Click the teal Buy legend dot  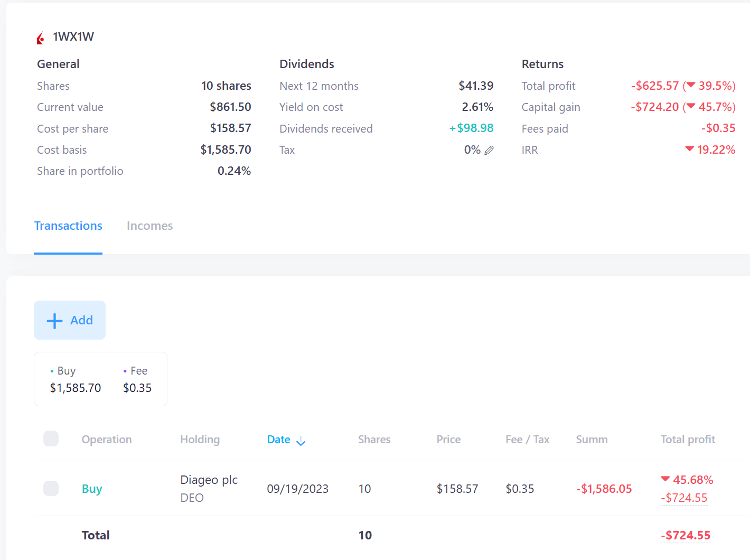(x=52, y=371)
